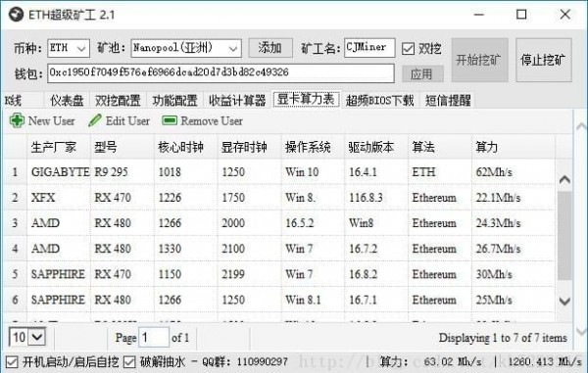Switch to the 功能配置 tab

[174, 101]
